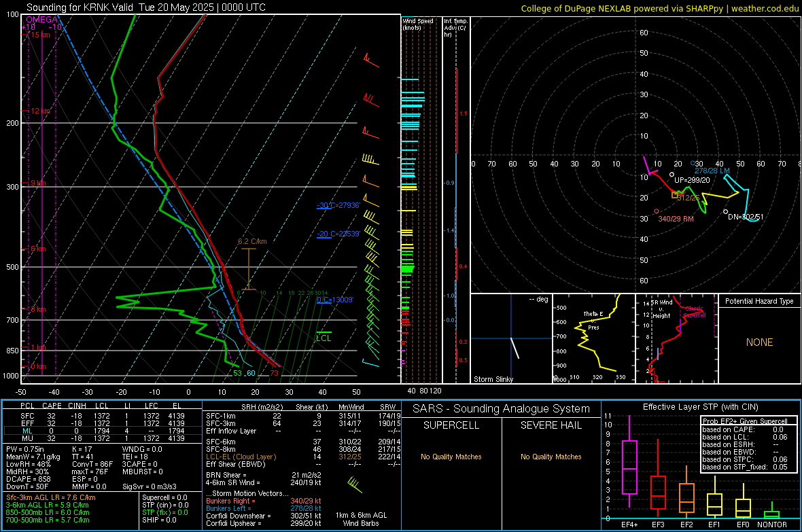802x532 pixels.
Task: Click the SFC-1km shear row label
Action: [x=221, y=416]
